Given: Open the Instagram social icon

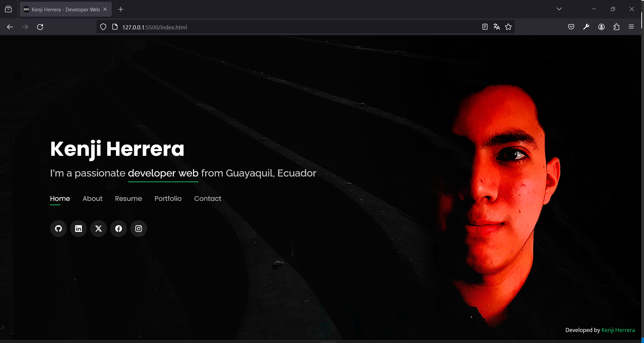Looking at the screenshot, I should tap(139, 229).
